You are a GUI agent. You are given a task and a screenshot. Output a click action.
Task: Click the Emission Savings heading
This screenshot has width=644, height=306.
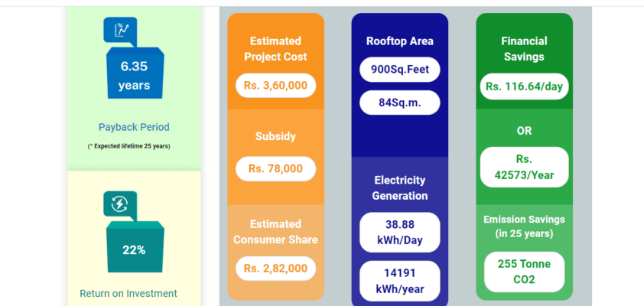pos(524,226)
